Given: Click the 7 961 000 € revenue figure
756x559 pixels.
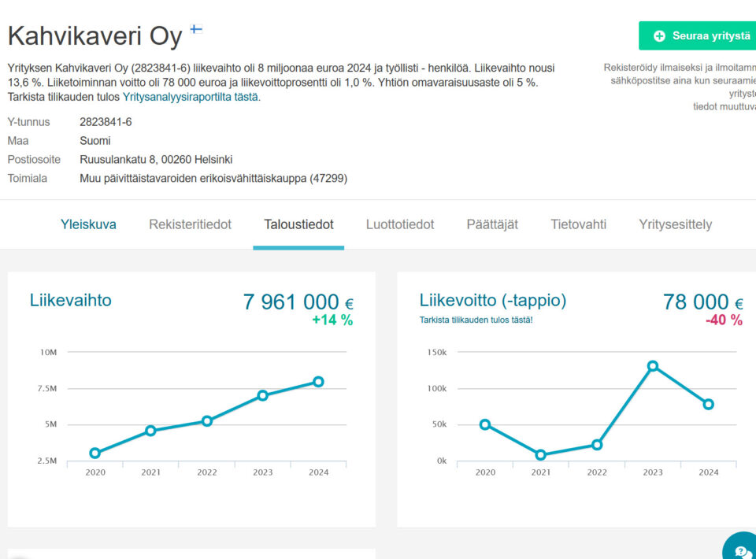Looking at the screenshot, I should (x=298, y=302).
